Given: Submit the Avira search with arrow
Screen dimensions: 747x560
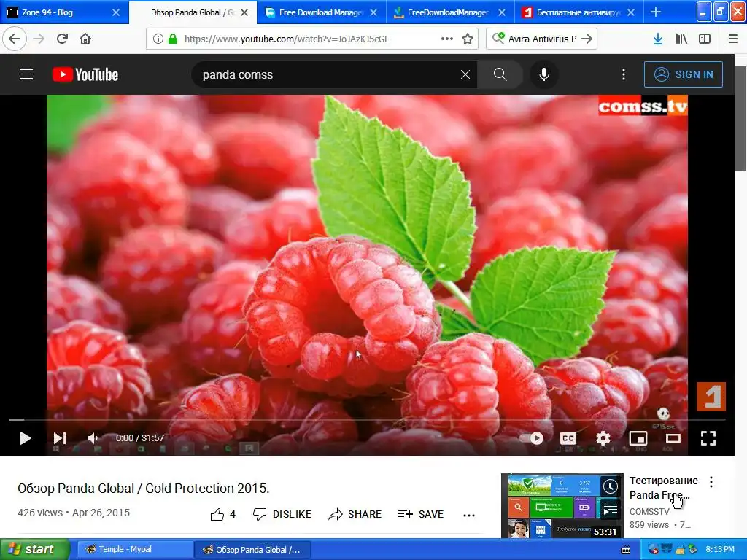Looking at the screenshot, I should pos(587,39).
